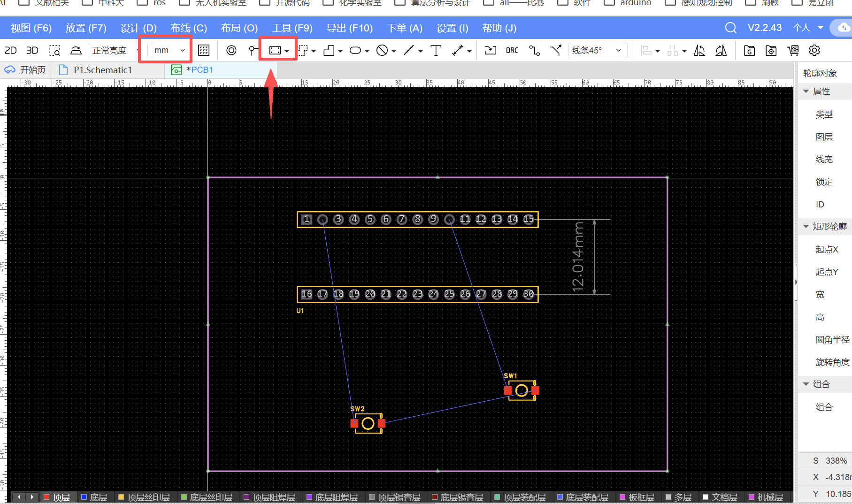Click the eraser icon beside brightness dropdown
This screenshot has width=852, height=504.
(76, 50)
